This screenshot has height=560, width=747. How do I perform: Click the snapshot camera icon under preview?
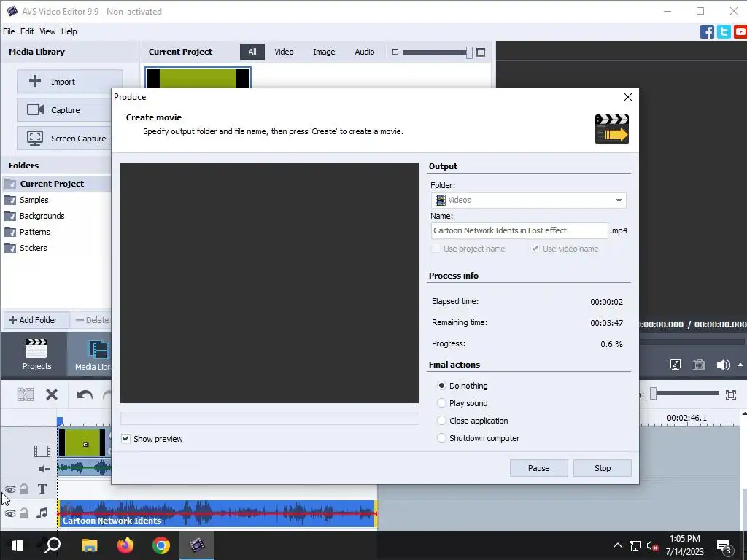(699, 365)
